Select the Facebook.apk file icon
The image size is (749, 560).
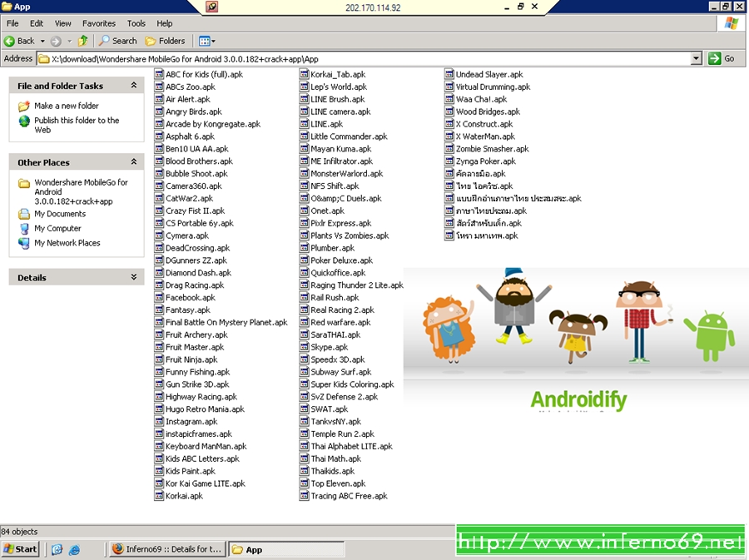(x=159, y=297)
